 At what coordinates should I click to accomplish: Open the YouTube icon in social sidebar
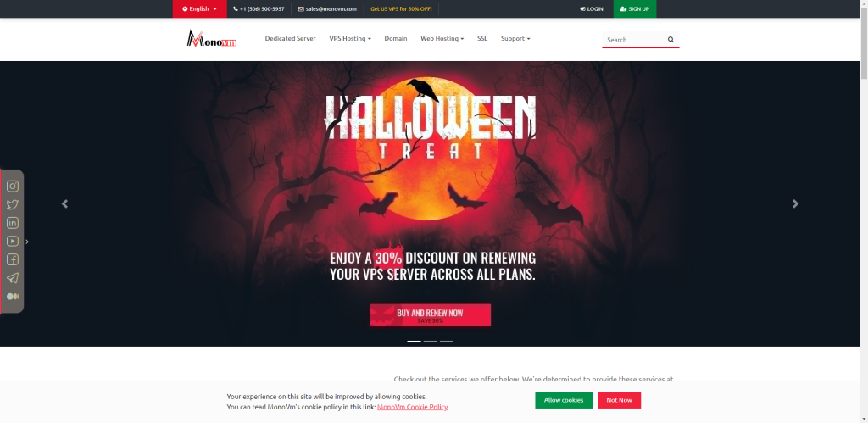pos(12,242)
